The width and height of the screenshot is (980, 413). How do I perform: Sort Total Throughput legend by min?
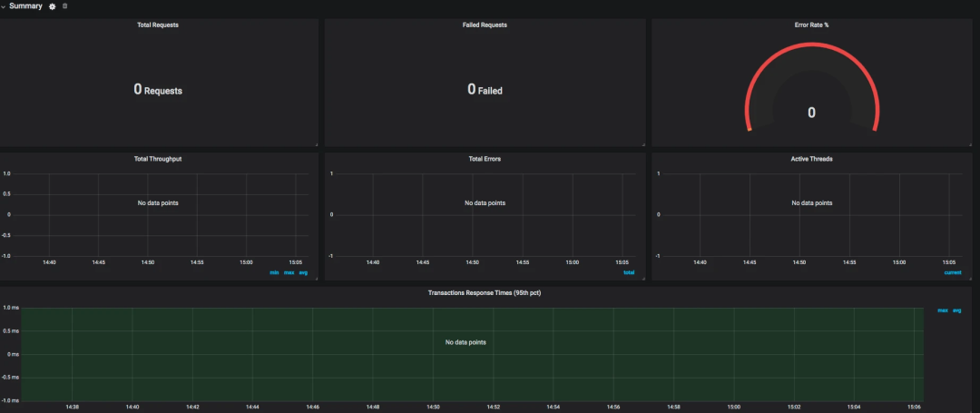(x=274, y=272)
